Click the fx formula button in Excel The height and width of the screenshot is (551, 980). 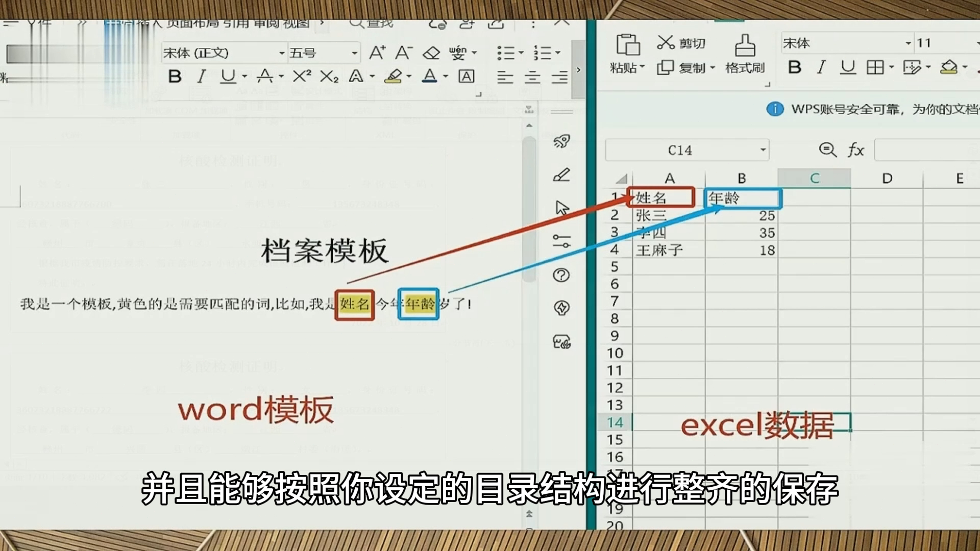click(x=855, y=150)
